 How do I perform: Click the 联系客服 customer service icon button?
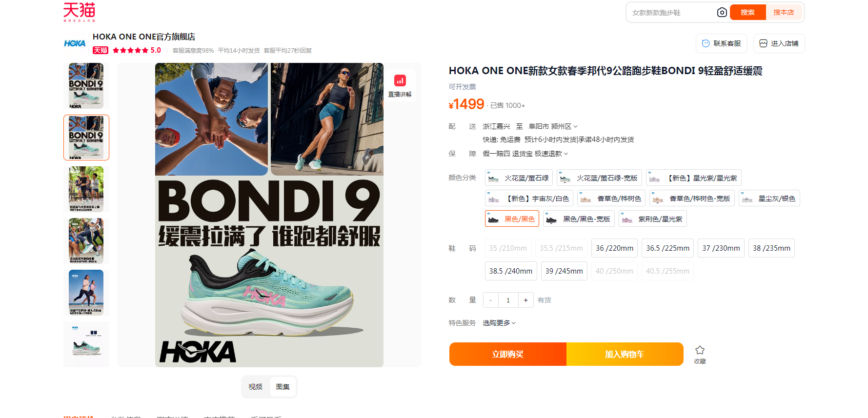coord(722,43)
